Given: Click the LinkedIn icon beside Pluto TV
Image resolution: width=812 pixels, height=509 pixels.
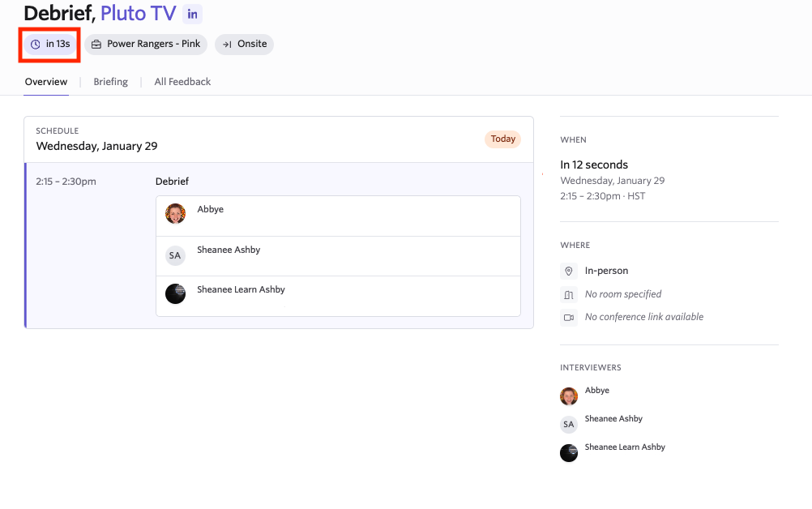Looking at the screenshot, I should pos(192,14).
